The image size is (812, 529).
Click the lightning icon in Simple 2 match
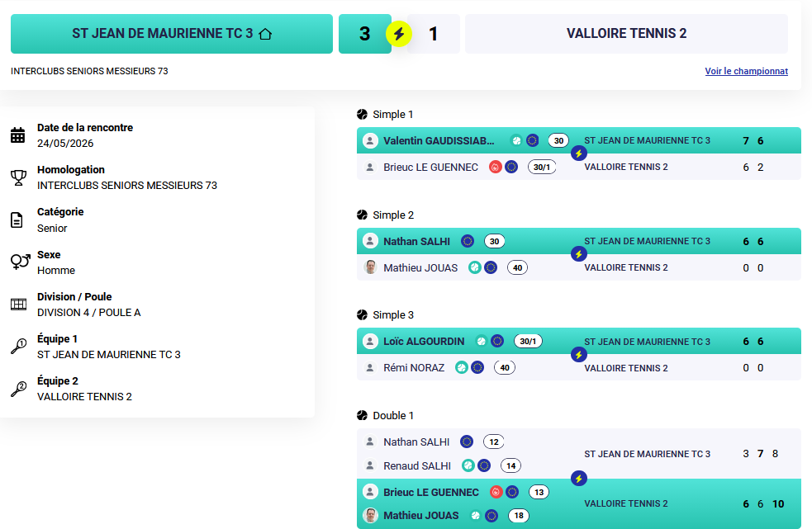tap(578, 253)
